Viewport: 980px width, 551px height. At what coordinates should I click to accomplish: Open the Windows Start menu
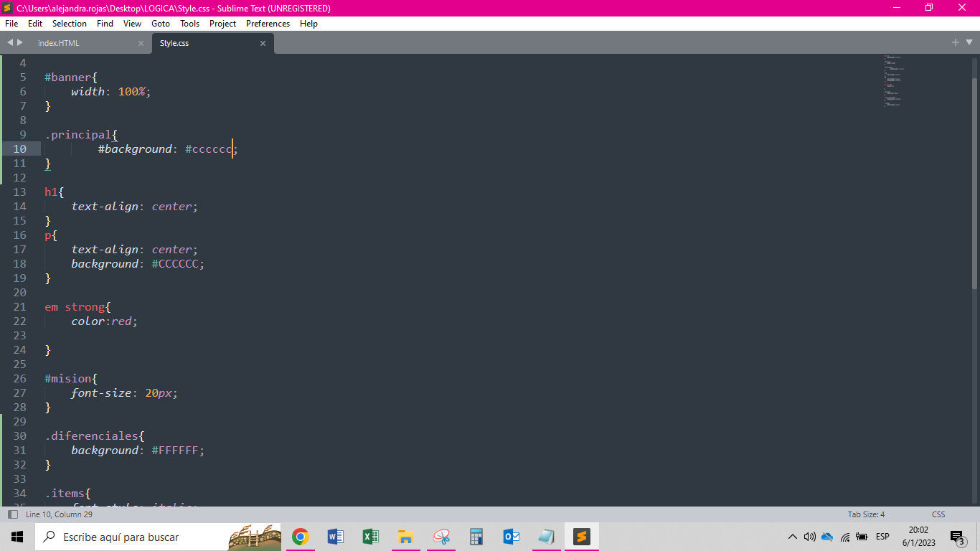(17, 537)
